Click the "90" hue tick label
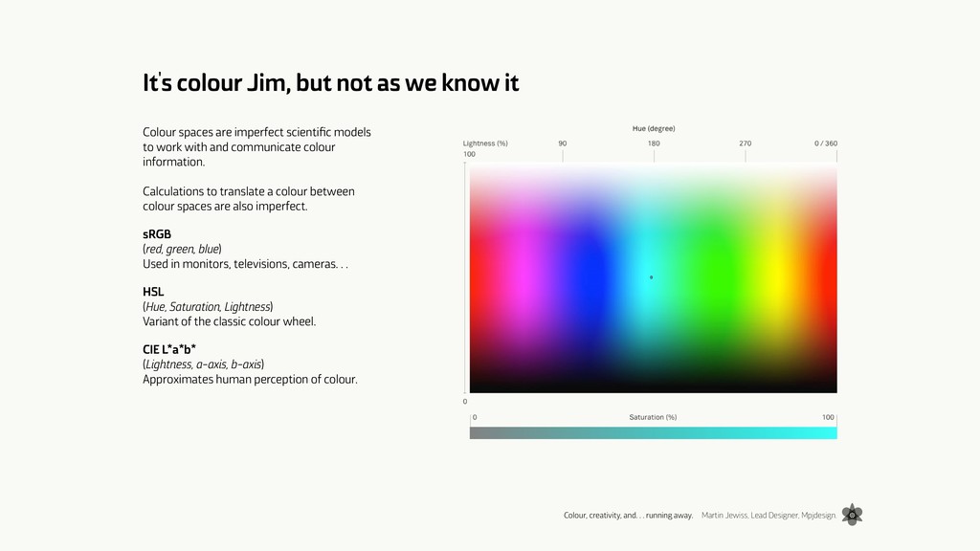 [x=563, y=143]
